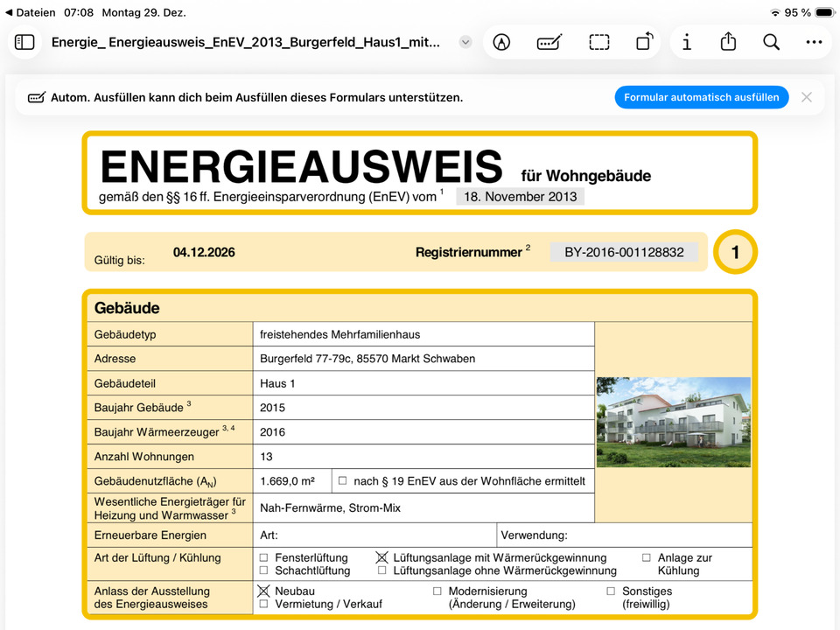The width and height of the screenshot is (840, 630).
Task: Open the Markup pen tool
Action: pos(501,42)
